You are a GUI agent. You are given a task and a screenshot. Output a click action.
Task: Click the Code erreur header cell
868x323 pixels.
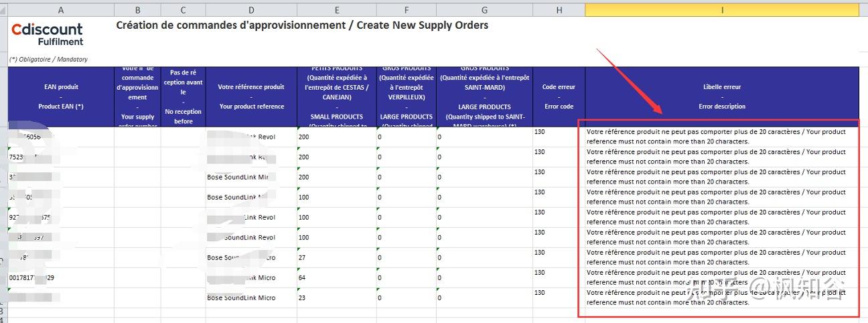[x=559, y=96]
